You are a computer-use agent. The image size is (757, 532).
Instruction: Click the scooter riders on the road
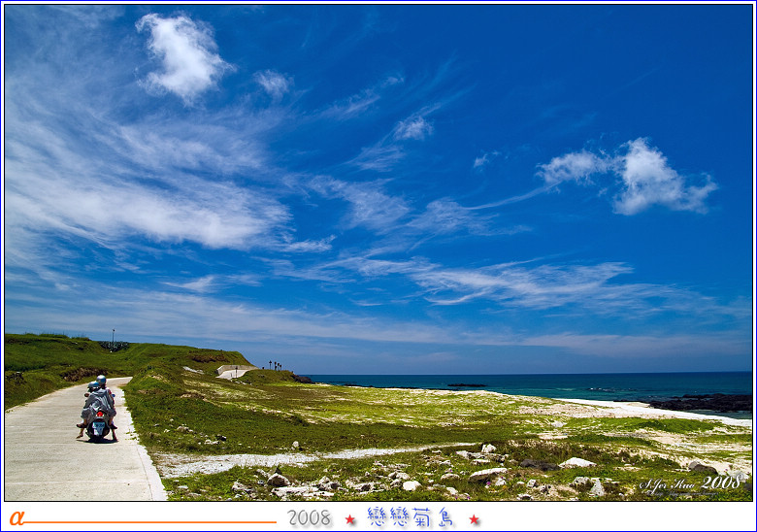click(x=98, y=409)
